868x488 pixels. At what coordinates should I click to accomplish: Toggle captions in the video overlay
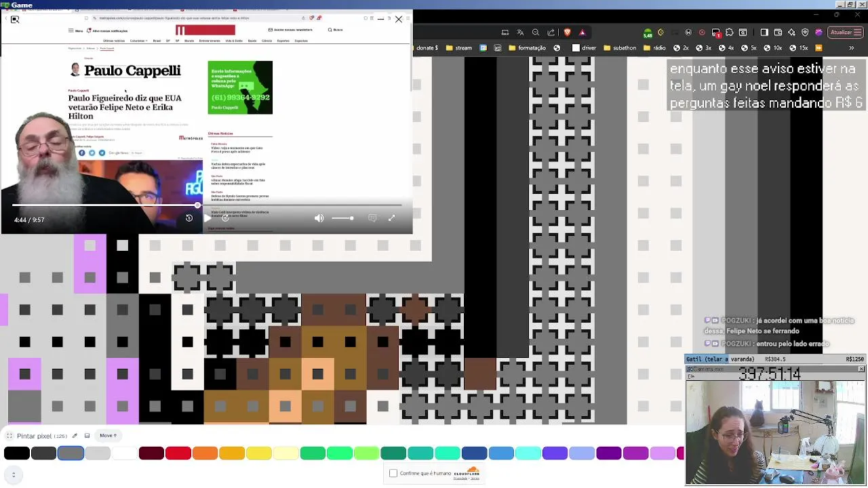tap(372, 218)
